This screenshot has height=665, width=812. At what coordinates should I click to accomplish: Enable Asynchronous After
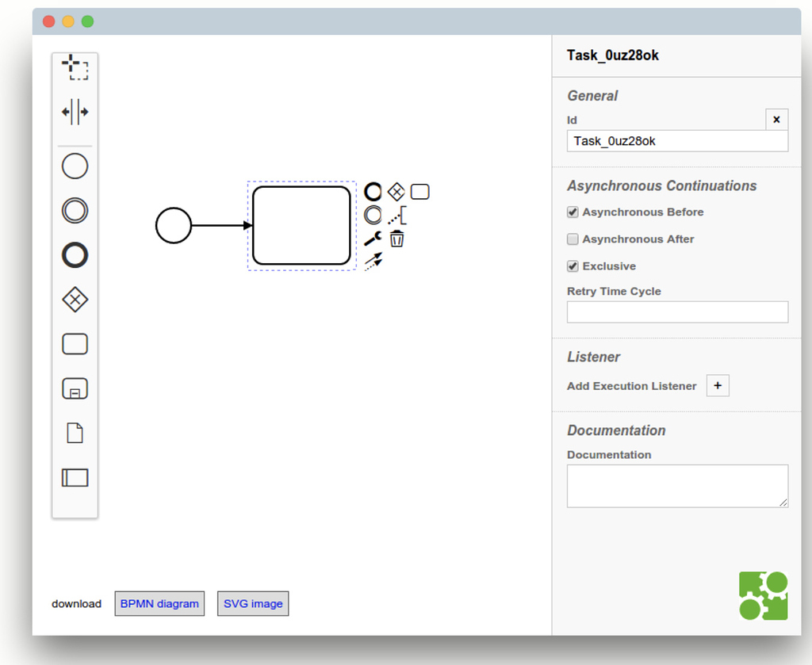573,239
